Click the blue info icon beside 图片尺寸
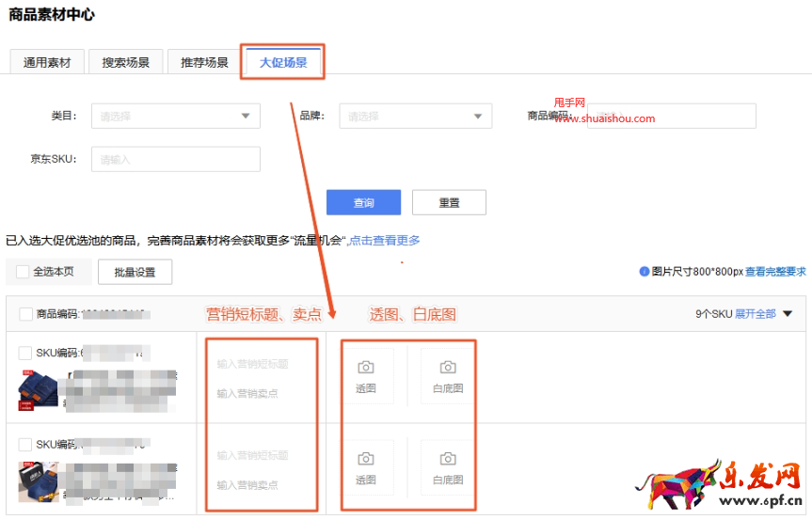Viewport: 812px width, 520px height. coord(645,272)
